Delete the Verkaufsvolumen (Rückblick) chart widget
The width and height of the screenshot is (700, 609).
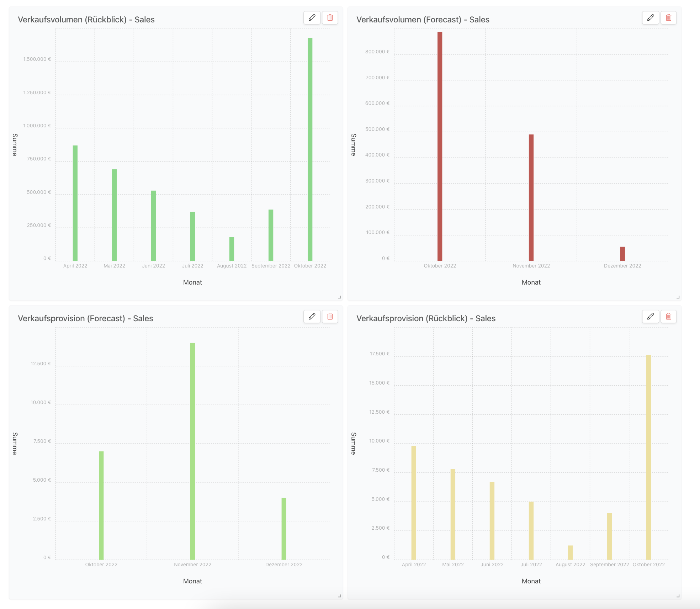[x=330, y=17]
